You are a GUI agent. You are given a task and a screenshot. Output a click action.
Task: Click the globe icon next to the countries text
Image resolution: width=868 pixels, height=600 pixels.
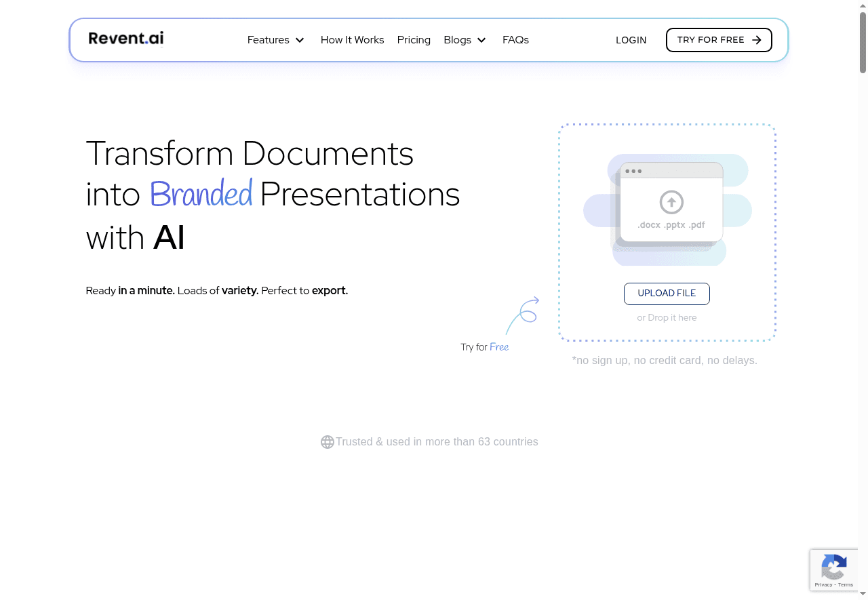(x=328, y=441)
